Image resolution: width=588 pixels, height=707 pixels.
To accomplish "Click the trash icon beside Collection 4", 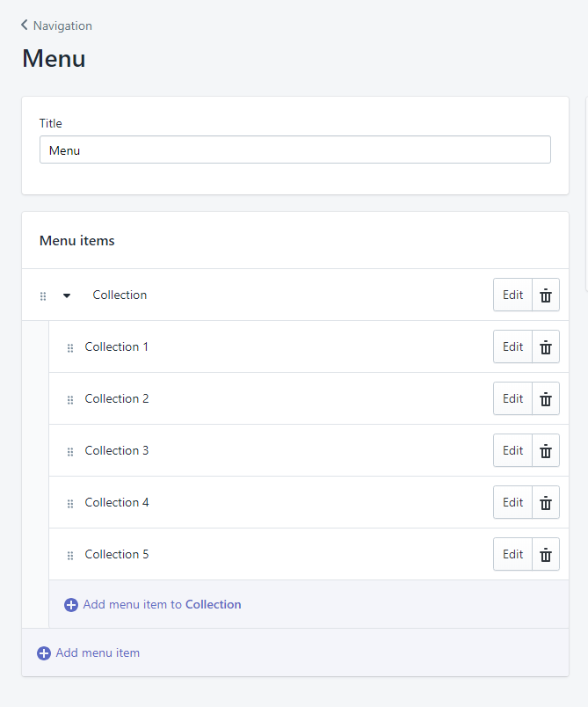I will 546,503.
